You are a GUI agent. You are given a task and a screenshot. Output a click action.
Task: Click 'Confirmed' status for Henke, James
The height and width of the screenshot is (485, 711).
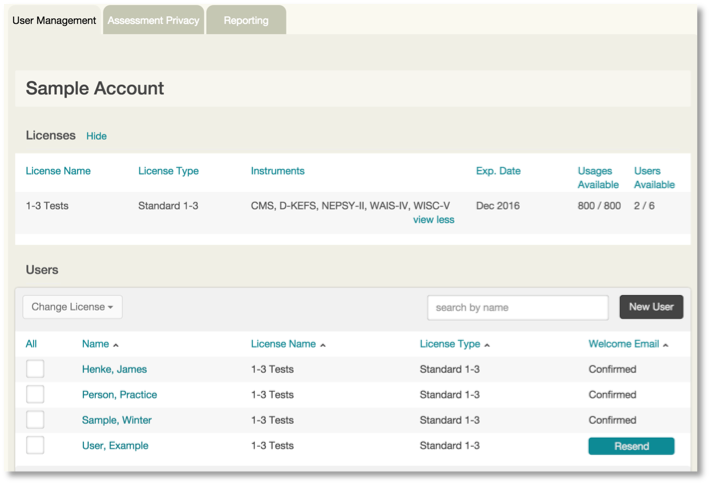tap(612, 369)
